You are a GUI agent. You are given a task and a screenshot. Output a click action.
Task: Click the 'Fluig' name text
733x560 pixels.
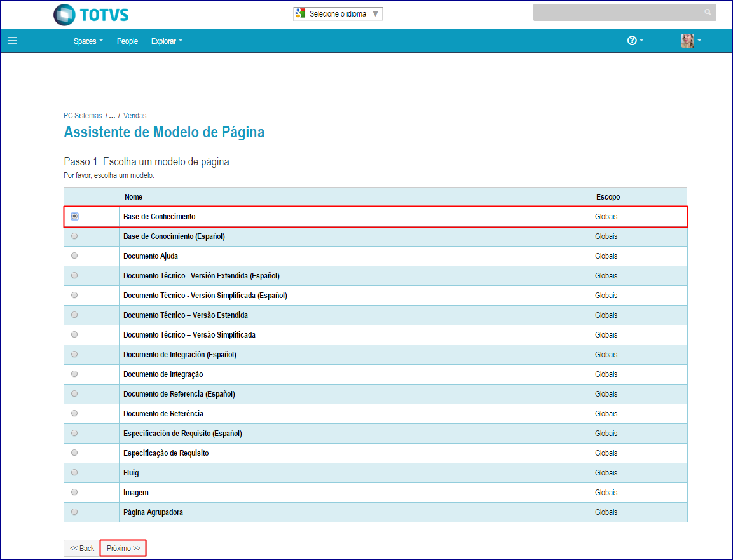click(x=131, y=472)
